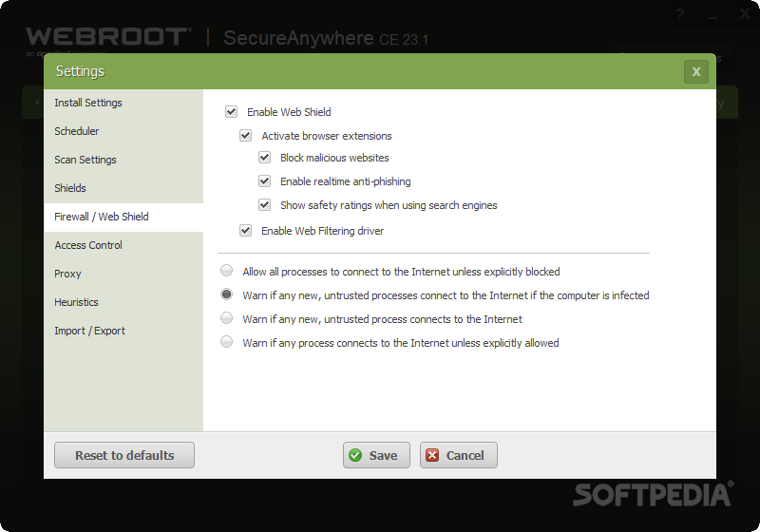
Task: Select Firewall / Web Shield section
Action: [123, 217]
